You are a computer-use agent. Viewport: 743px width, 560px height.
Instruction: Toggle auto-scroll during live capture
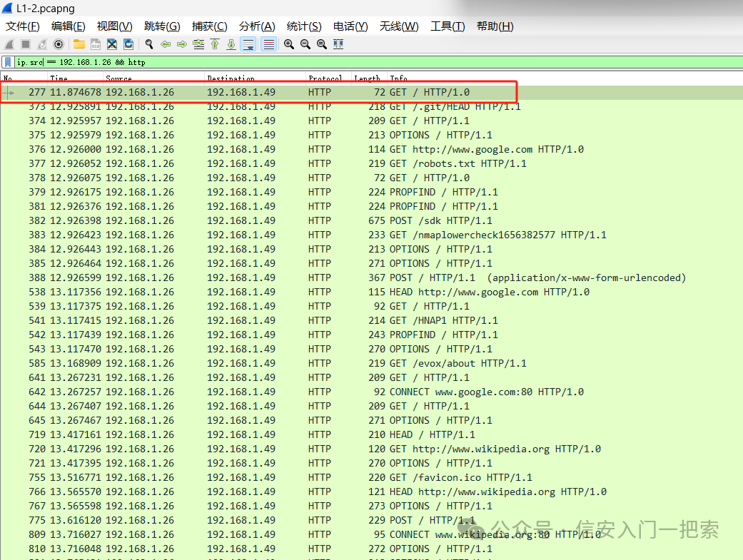[248, 44]
